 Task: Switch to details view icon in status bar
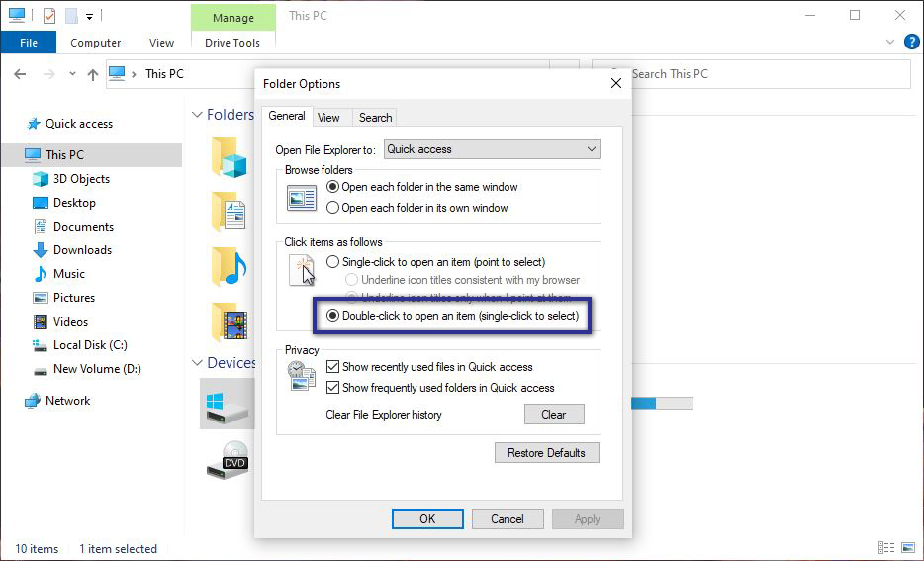coord(886,548)
